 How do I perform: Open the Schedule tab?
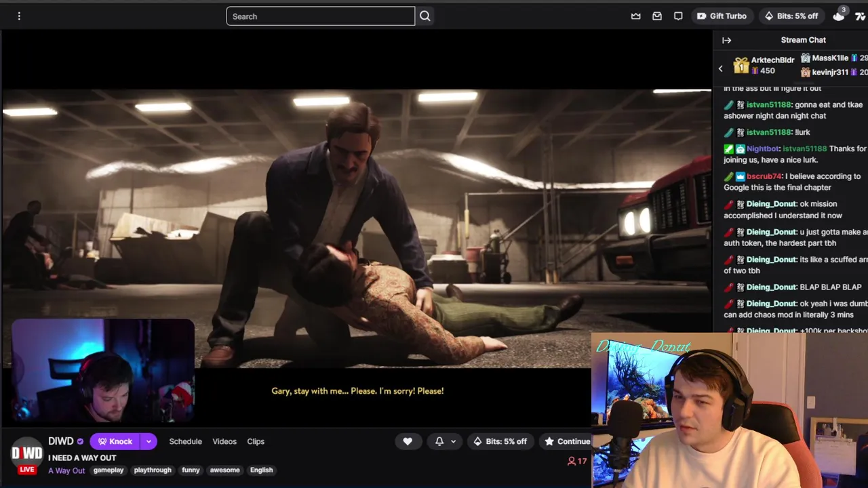185,441
